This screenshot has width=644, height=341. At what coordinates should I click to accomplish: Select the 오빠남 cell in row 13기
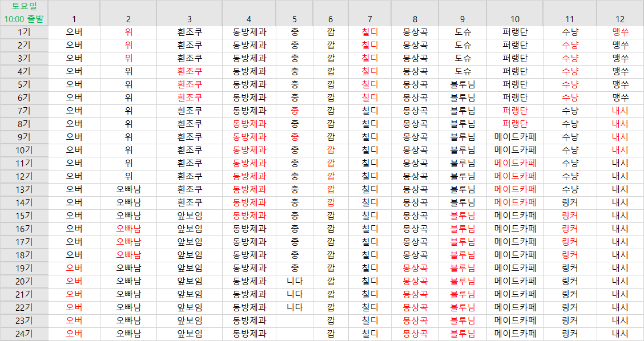(x=128, y=189)
